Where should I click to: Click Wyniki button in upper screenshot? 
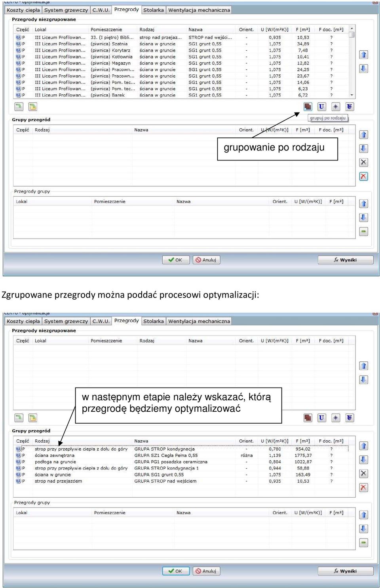point(346,260)
